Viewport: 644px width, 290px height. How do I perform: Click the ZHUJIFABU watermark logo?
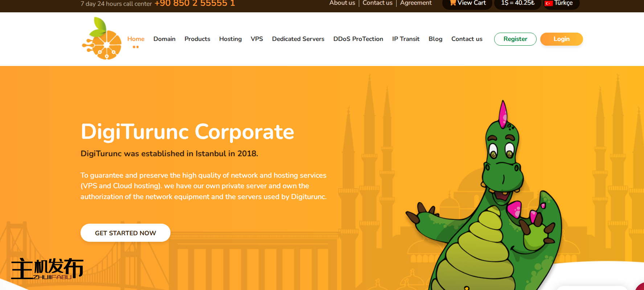(x=47, y=269)
